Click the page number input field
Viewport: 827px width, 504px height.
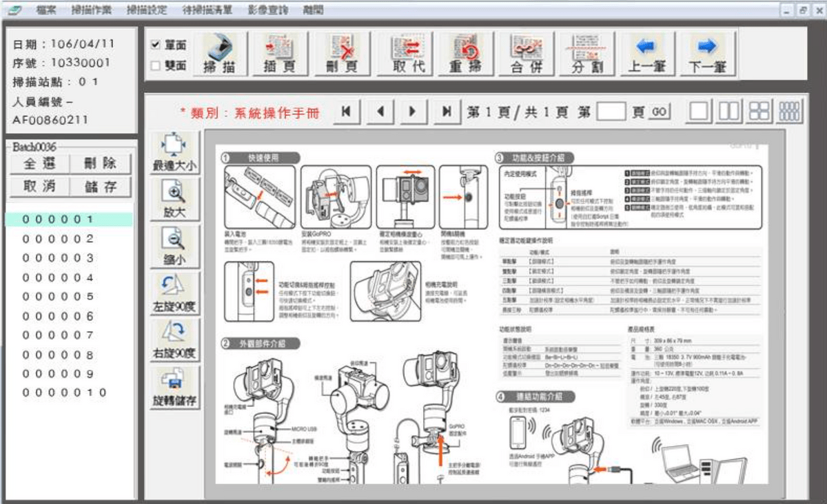pos(611,112)
